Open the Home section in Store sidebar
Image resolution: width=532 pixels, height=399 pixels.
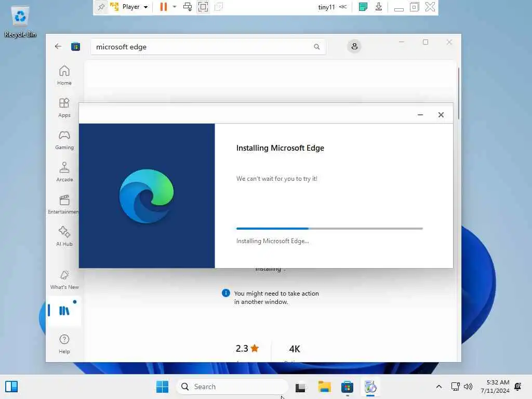pos(64,75)
